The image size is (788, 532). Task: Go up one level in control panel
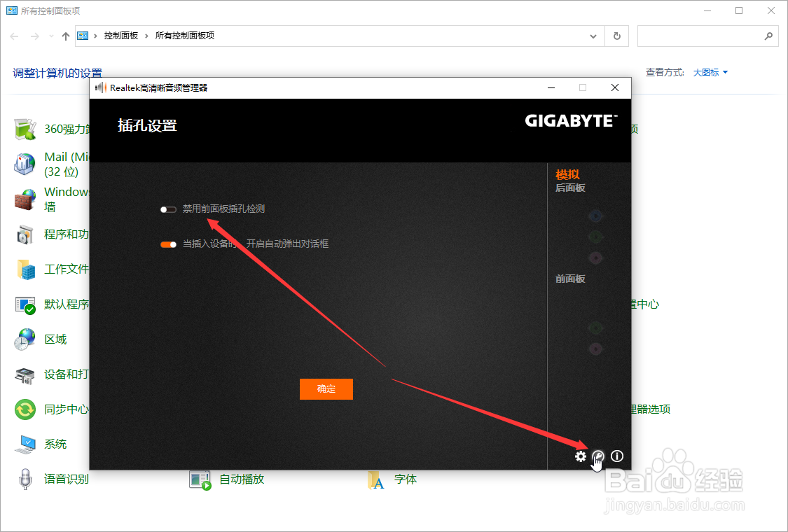(65, 36)
